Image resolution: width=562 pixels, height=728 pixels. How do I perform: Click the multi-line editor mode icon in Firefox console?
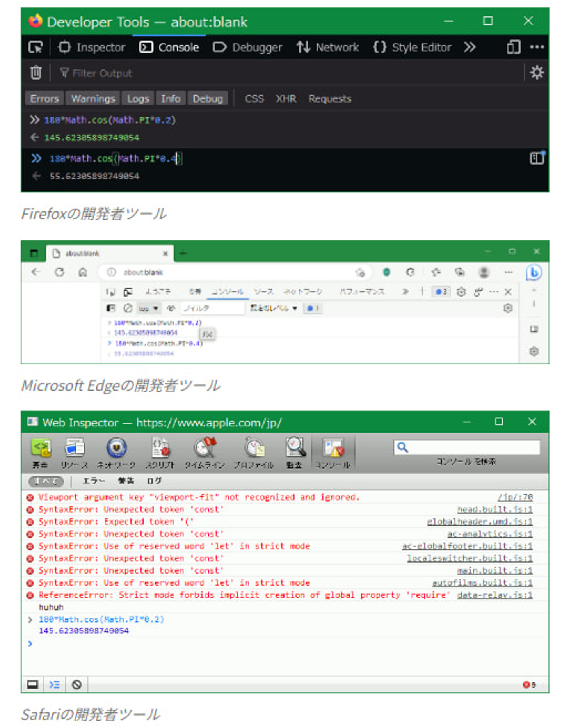537,158
